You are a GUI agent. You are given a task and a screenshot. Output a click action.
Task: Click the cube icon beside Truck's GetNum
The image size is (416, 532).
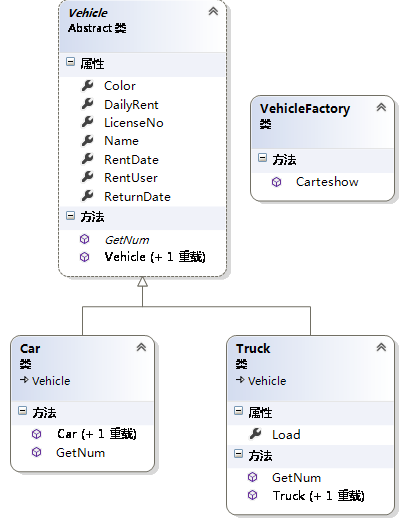pos(252,477)
